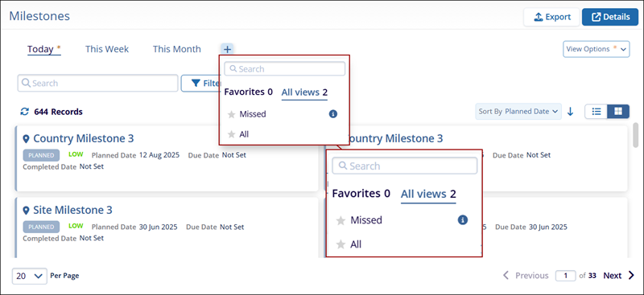Click the location pin on the Site Milestone 3 card
644x295 pixels.
(26, 211)
